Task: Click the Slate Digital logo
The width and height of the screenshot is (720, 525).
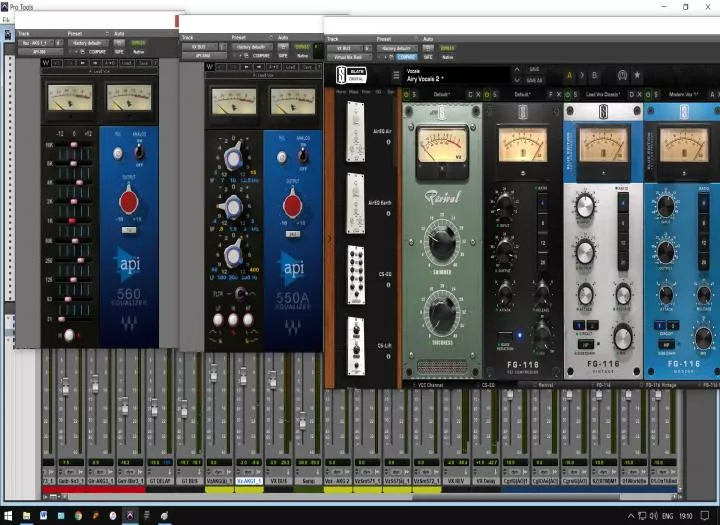Action: pos(351,75)
